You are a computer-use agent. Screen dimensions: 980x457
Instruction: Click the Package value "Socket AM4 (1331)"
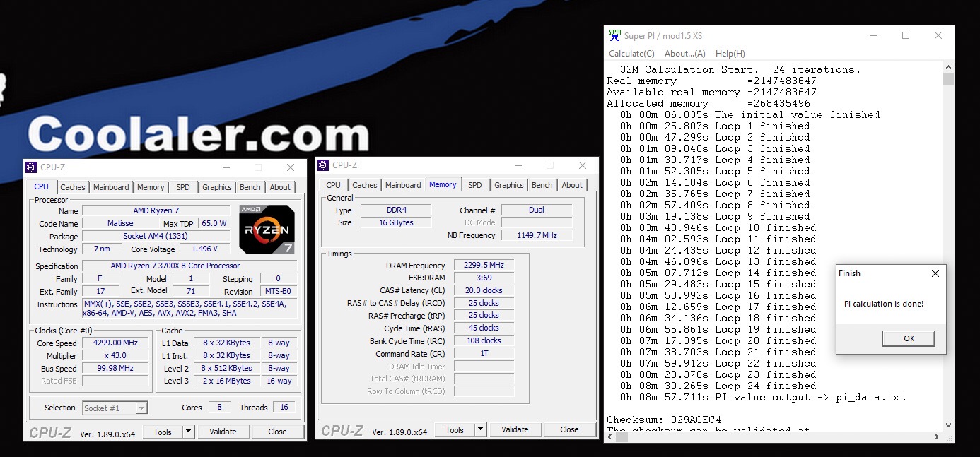(x=156, y=236)
